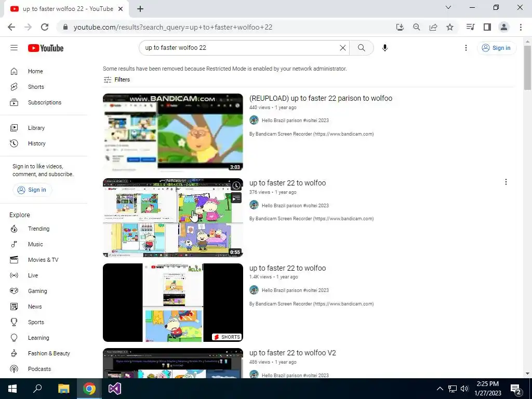Reload the page
Screen dimensions: 532x399
click(45, 27)
